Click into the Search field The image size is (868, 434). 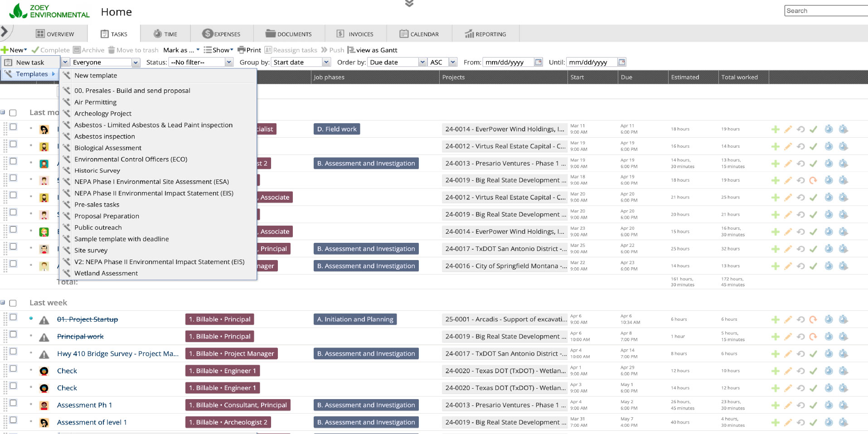tap(825, 11)
